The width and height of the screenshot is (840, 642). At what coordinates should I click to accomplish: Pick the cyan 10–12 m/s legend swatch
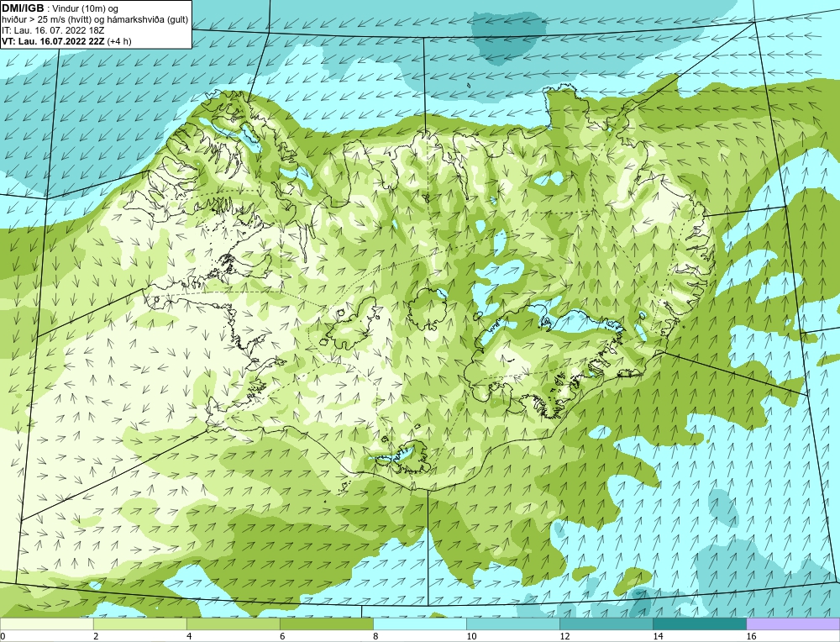click(x=513, y=624)
